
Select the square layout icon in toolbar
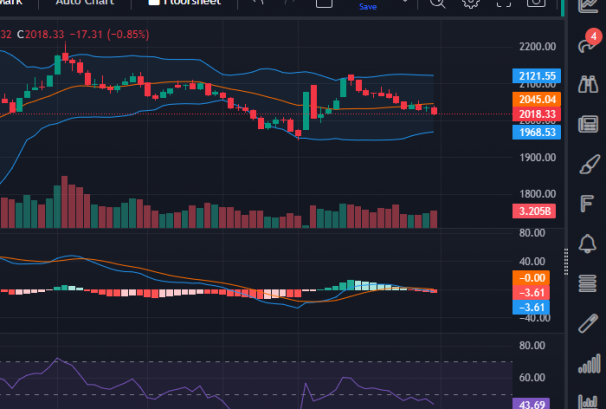tap(324, 3)
